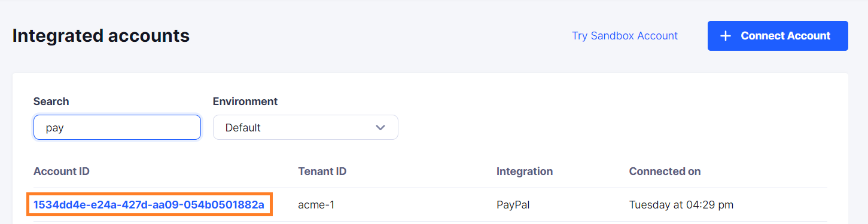Click the Tenant ID column header
Image resolution: width=868 pixels, height=224 pixels.
point(322,171)
